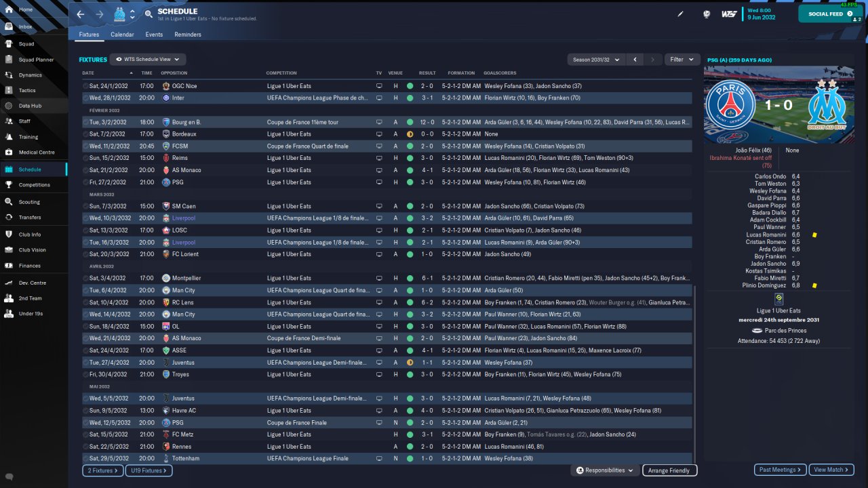
Task: Expand the U19 Fixtures button
Action: coord(149,470)
